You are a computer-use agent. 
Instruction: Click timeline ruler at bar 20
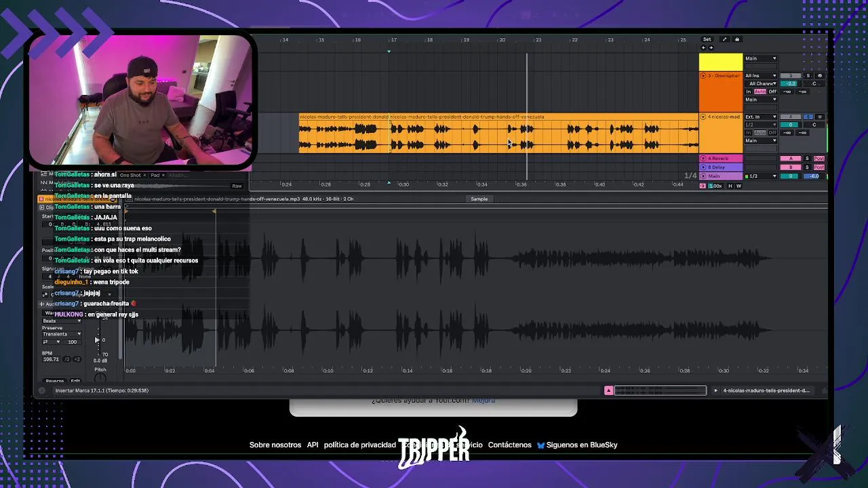tap(502, 39)
